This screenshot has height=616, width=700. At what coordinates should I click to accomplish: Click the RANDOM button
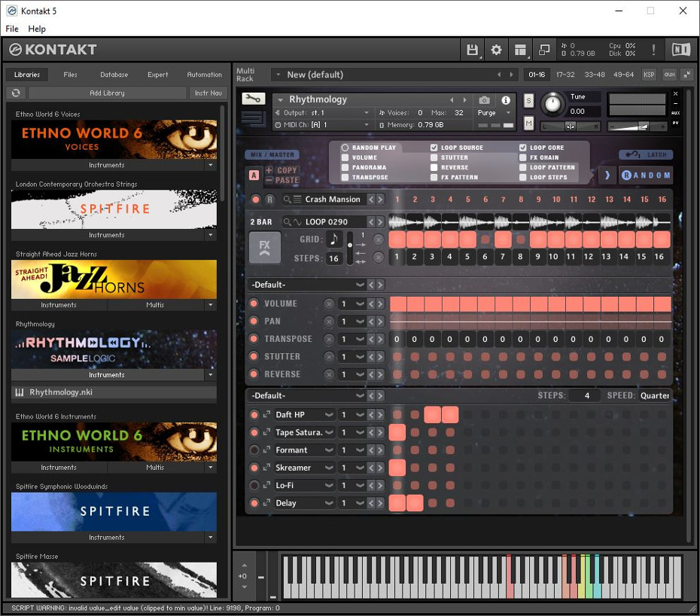(646, 175)
